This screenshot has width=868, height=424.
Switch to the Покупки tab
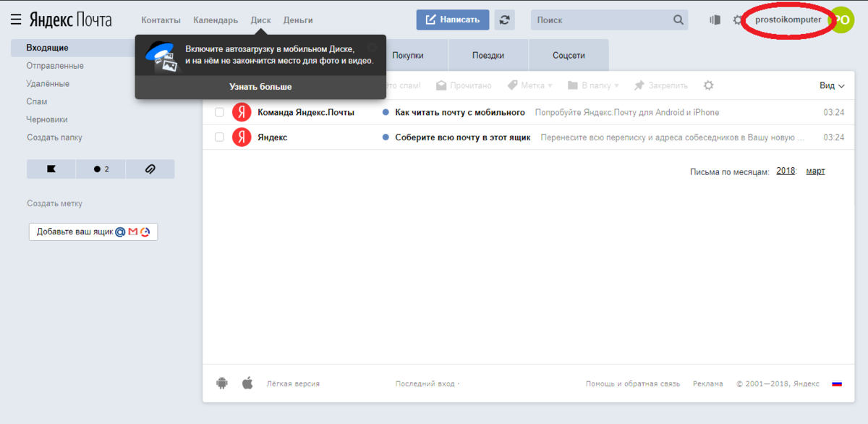[x=408, y=56]
